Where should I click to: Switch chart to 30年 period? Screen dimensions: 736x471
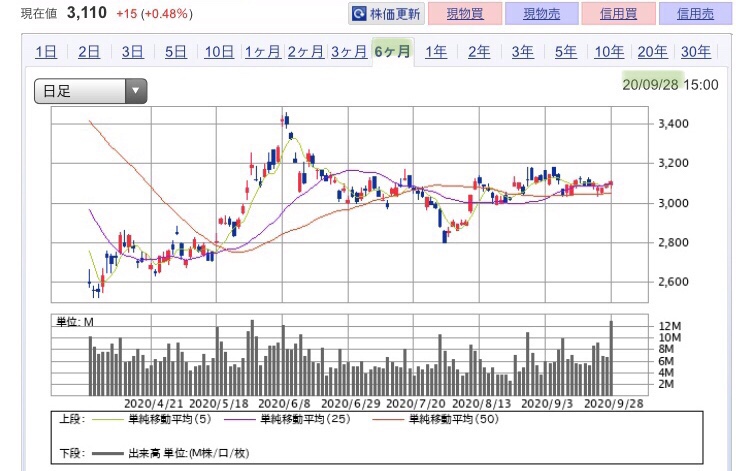pos(696,52)
